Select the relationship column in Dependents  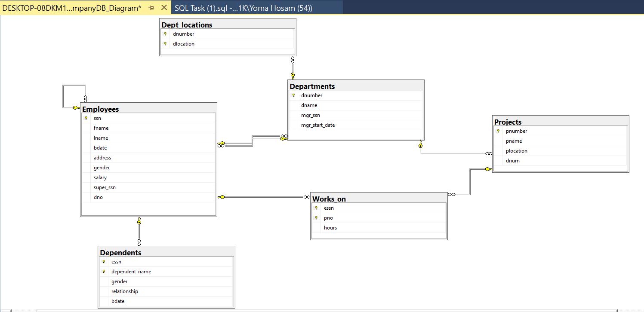coord(125,291)
